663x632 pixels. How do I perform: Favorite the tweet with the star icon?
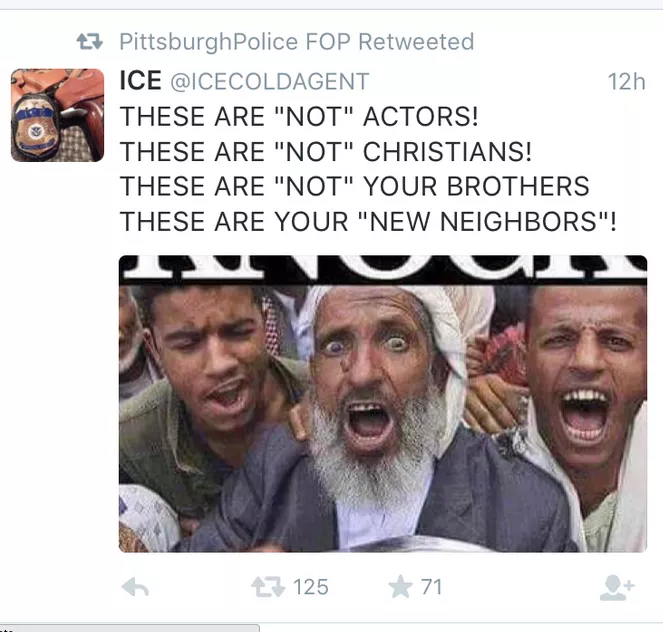tap(400, 587)
